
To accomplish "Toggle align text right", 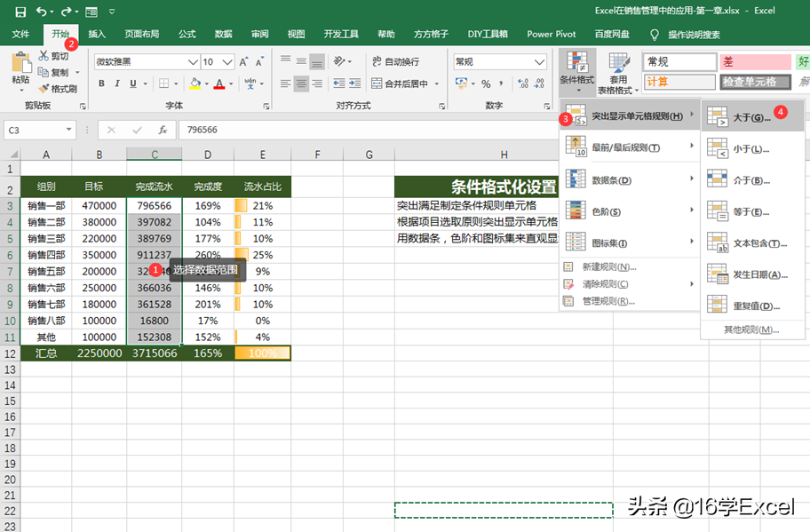I will tap(317, 83).
